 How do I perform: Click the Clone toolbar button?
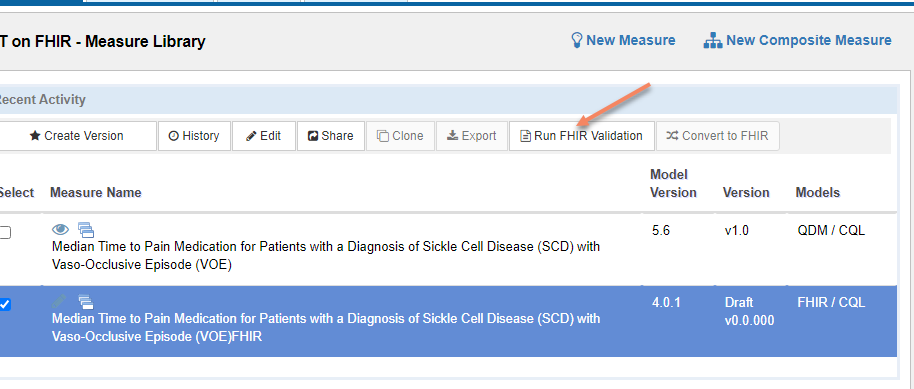[x=400, y=136]
